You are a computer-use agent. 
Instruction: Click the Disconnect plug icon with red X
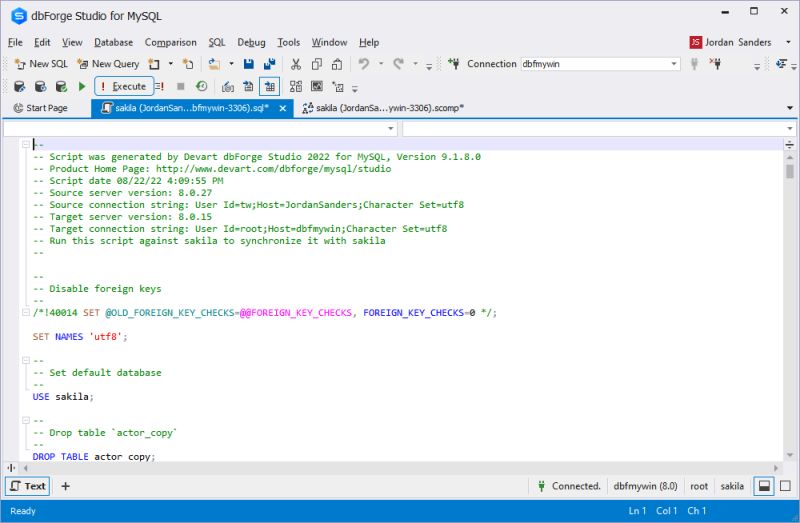715,64
